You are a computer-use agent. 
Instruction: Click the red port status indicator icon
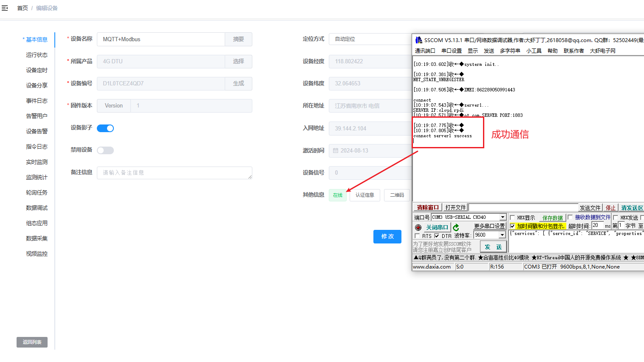coord(418,227)
